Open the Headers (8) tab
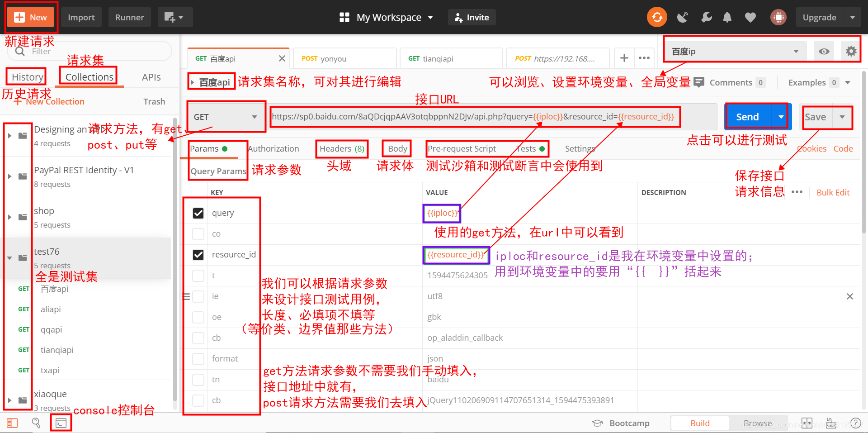 point(342,148)
